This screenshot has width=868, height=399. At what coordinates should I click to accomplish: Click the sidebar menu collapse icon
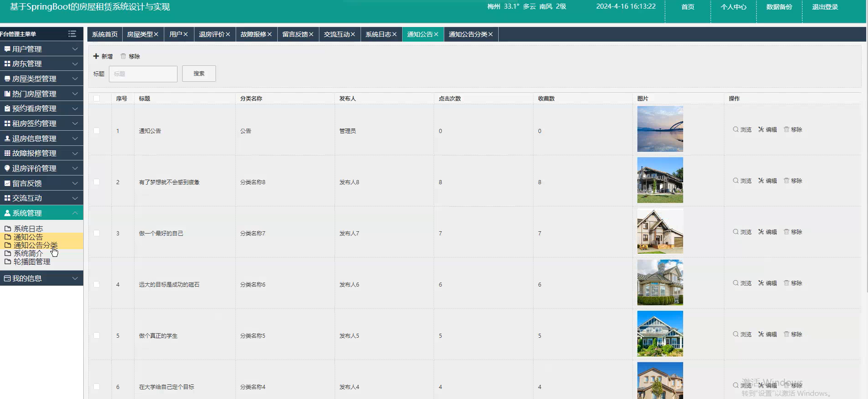(72, 34)
